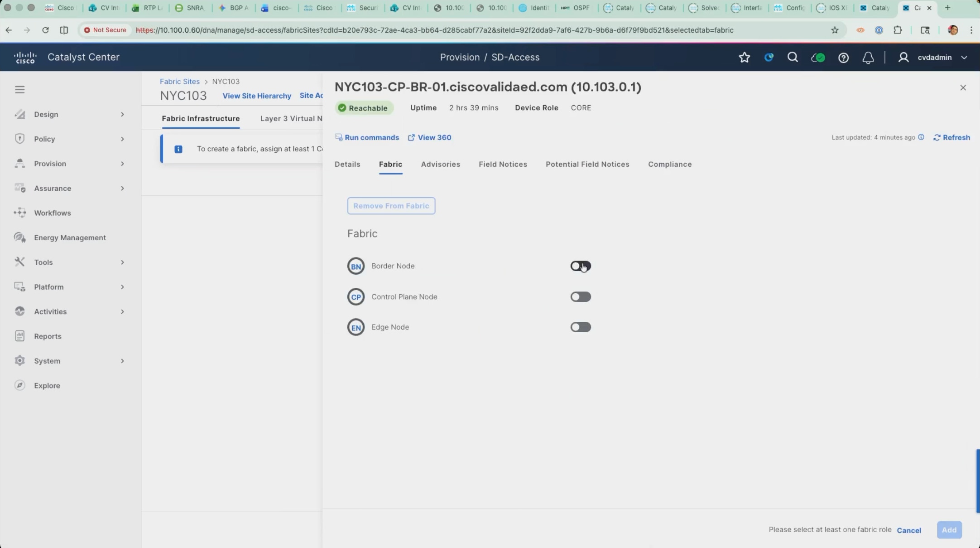Click the favorites star in Catalyst header

[745, 58]
